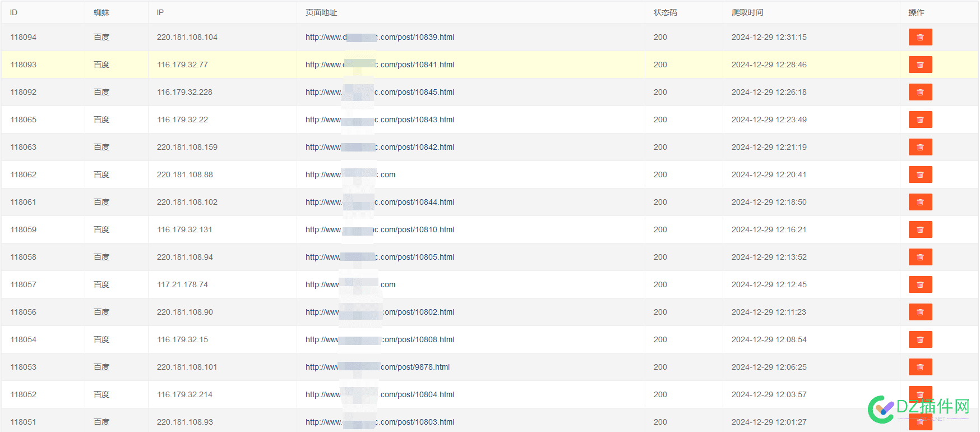Delete row 118061 using trash button

[920, 202]
